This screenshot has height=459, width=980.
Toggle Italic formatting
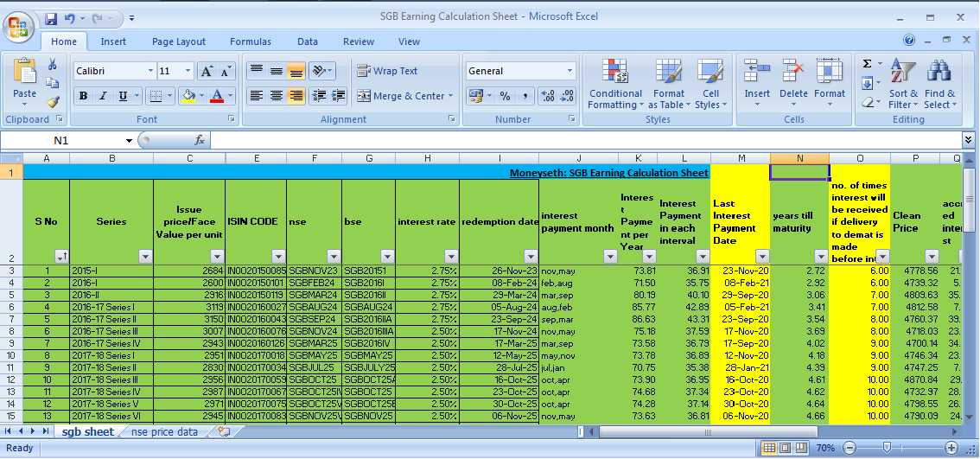(x=103, y=96)
